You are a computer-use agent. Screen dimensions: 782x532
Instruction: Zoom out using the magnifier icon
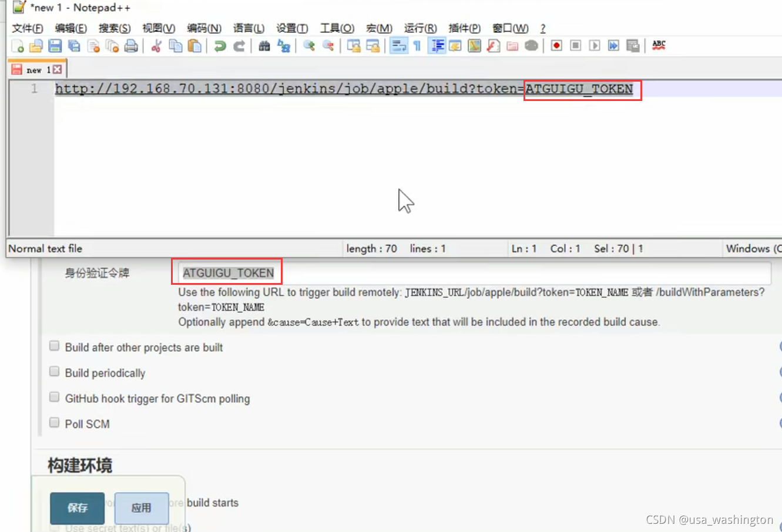[x=328, y=46]
